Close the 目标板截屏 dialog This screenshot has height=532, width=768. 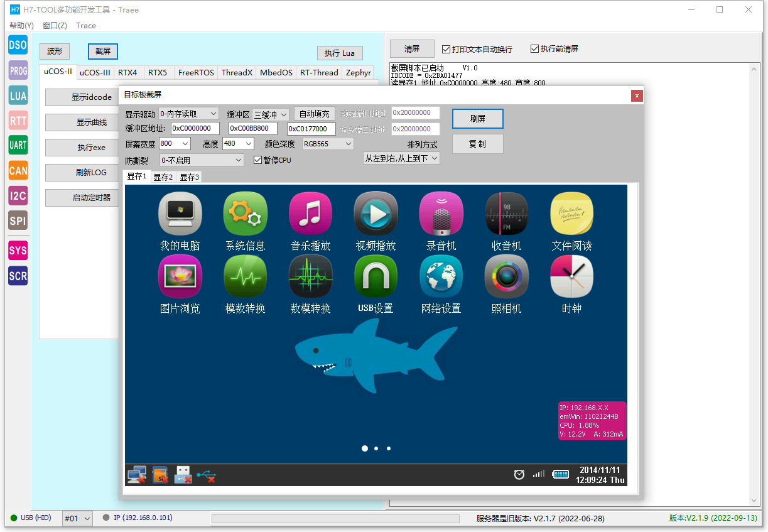637,95
